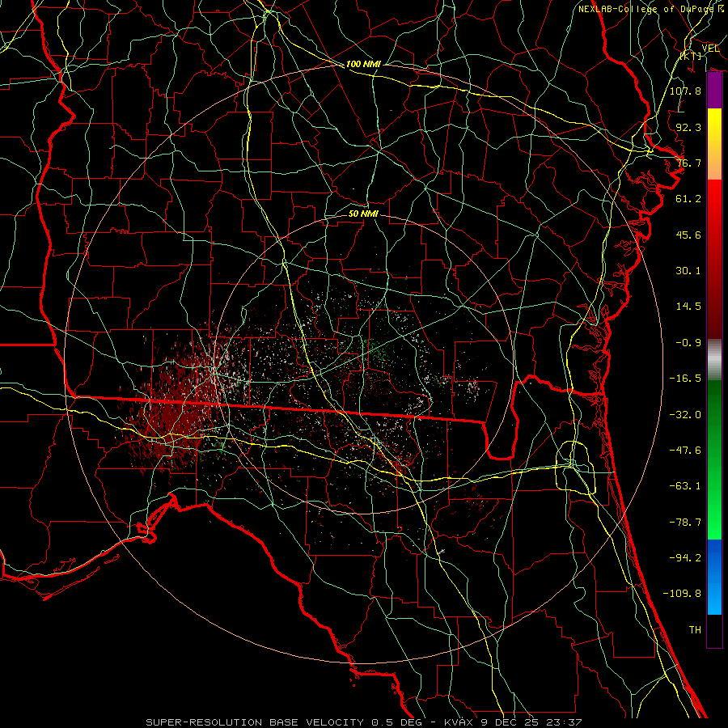Viewport: 728px width, 728px height.
Task: Click the 76.7 velocity scale value
Action: pos(688,163)
